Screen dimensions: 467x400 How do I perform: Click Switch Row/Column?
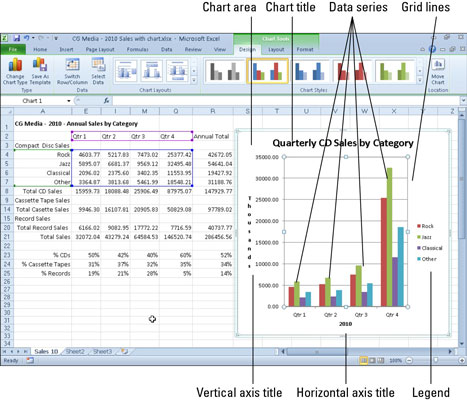point(72,71)
